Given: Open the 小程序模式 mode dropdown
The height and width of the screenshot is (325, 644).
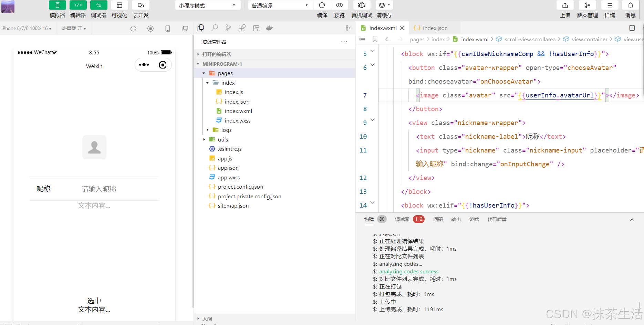Looking at the screenshot, I should click(x=208, y=5).
